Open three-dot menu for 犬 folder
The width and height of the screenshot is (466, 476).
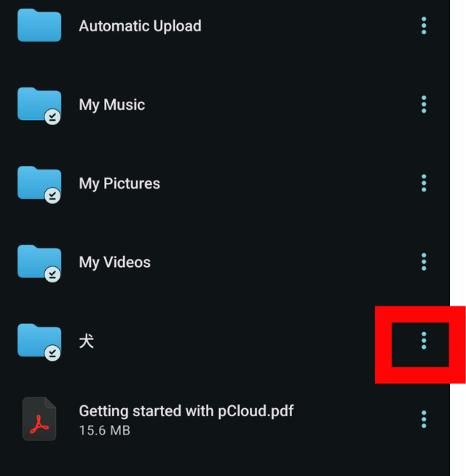pos(424,341)
